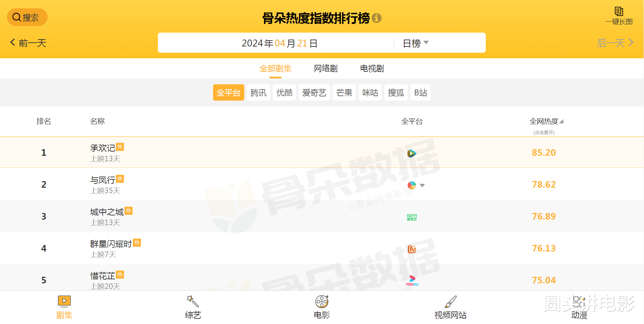Click 上映13天 under 承欢记

105,159
